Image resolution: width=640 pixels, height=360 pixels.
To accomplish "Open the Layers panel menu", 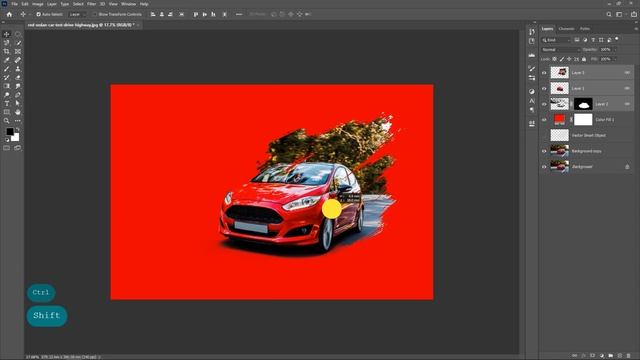I will click(636, 29).
